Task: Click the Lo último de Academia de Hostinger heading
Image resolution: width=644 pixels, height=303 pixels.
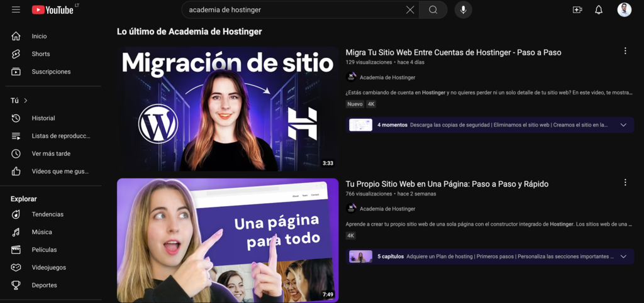Action: 189,31
